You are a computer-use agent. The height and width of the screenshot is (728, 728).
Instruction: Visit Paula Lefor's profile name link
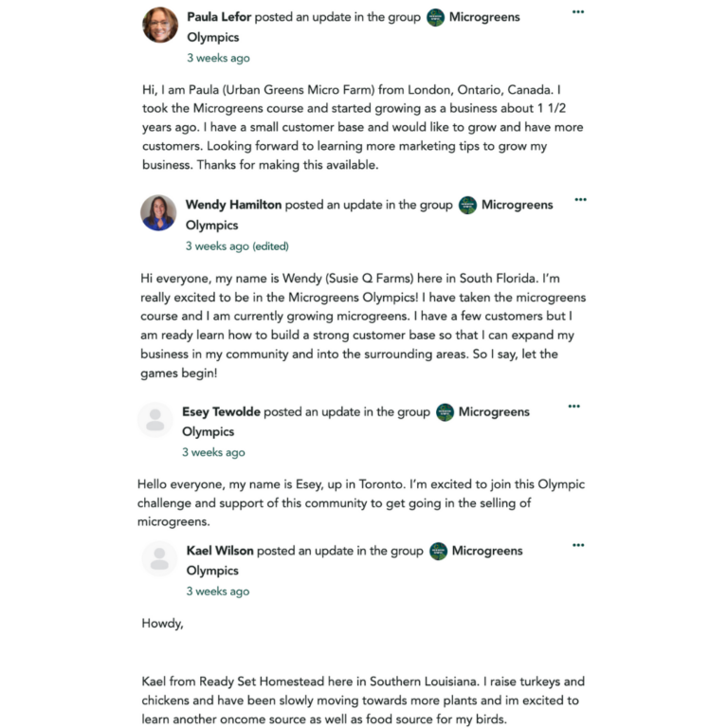coord(226,17)
